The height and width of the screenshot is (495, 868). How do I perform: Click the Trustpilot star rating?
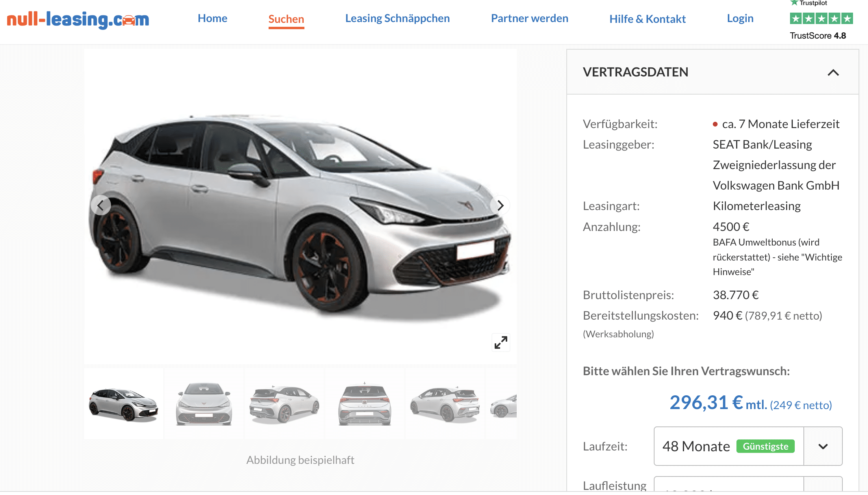tap(822, 19)
